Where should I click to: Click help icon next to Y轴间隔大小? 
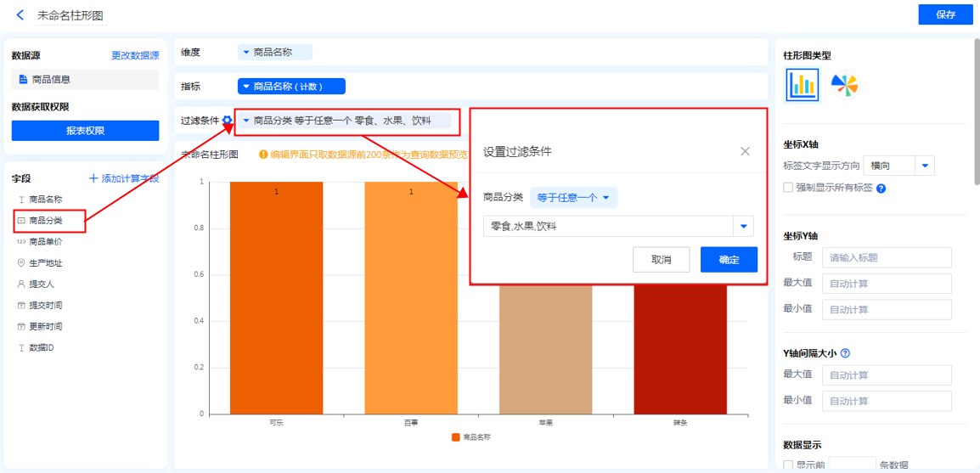click(x=845, y=353)
